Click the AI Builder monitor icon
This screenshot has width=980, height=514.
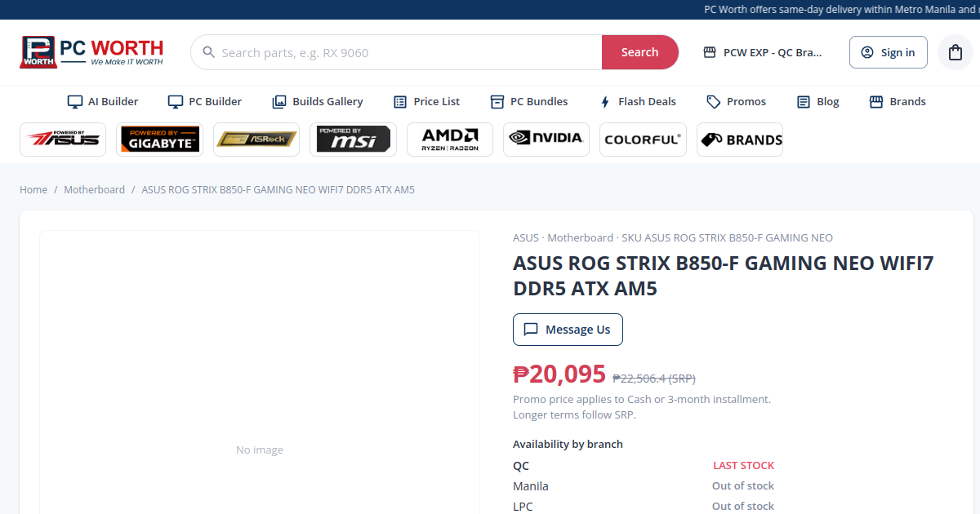pos(75,102)
